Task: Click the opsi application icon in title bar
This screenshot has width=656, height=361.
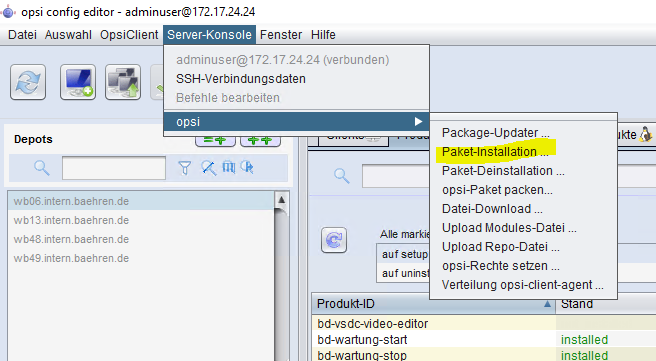Action: pos(8,12)
